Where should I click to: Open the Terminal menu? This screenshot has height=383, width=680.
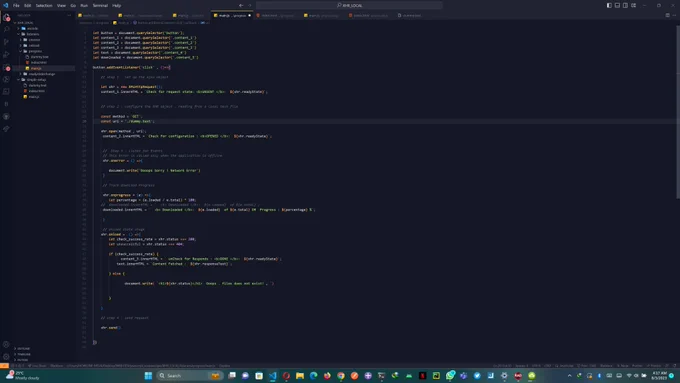[x=100, y=5]
